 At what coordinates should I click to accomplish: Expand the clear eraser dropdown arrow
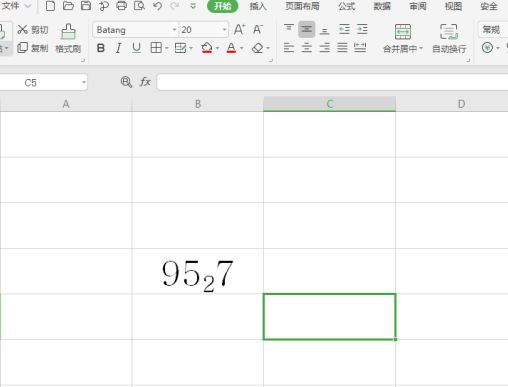(268, 48)
